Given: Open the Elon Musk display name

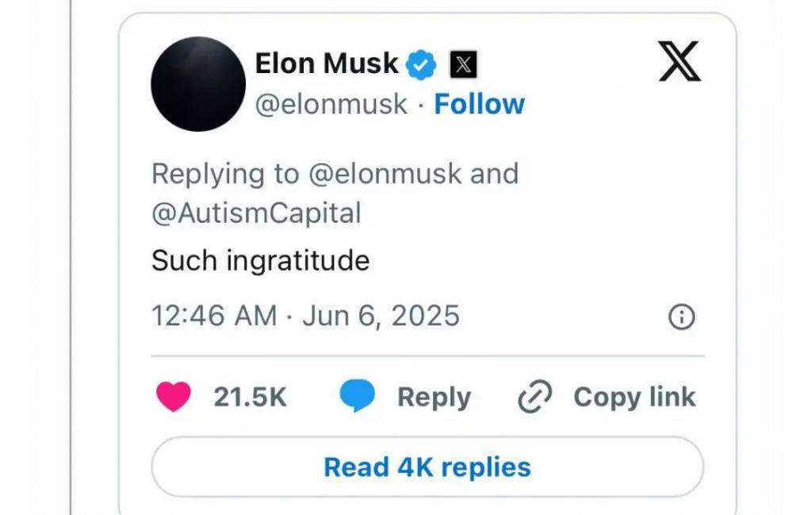Looking at the screenshot, I should (326, 63).
